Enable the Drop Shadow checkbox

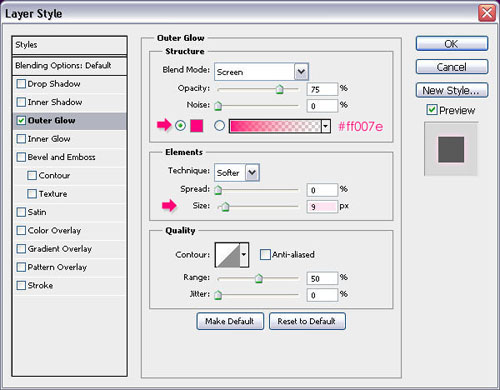coord(21,84)
